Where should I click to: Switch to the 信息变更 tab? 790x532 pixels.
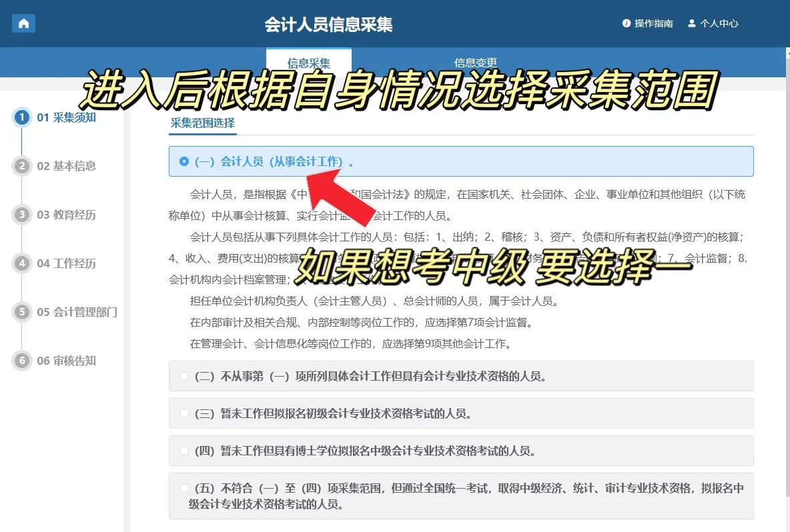pyautogui.click(x=475, y=63)
